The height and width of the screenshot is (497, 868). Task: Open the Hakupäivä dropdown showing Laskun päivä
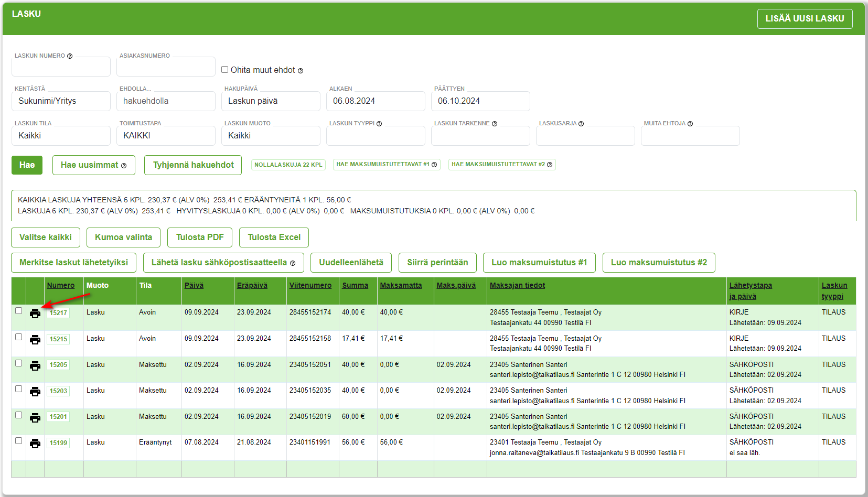click(x=271, y=101)
